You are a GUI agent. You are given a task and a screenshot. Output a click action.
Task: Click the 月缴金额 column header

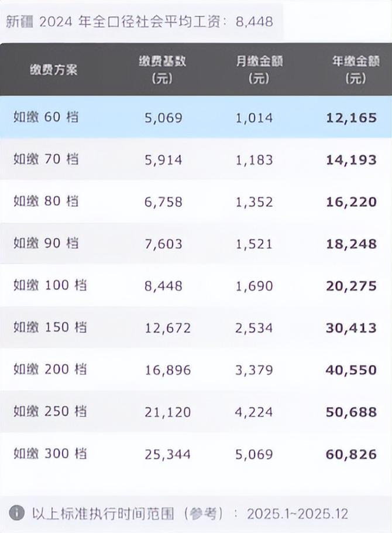pyautogui.click(x=259, y=70)
